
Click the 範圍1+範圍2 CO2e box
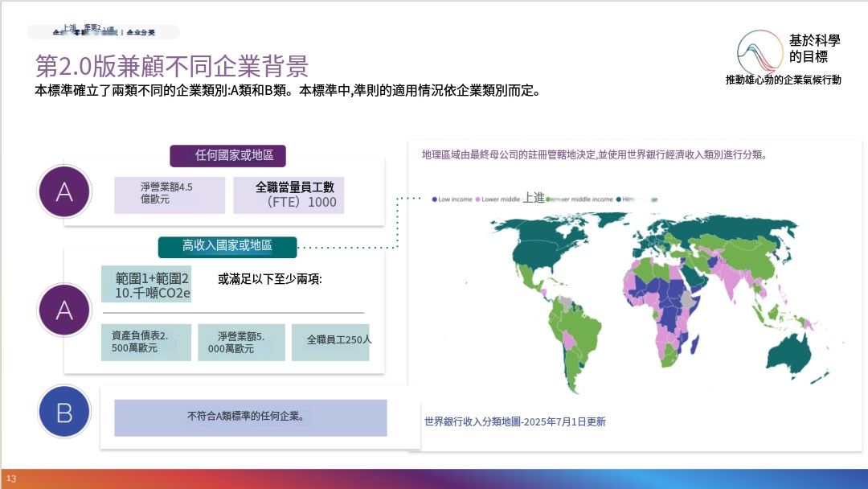[146, 284]
